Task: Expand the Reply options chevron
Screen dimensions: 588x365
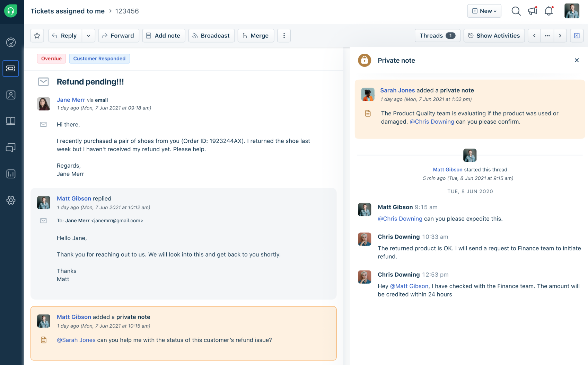Action: [x=88, y=35]
